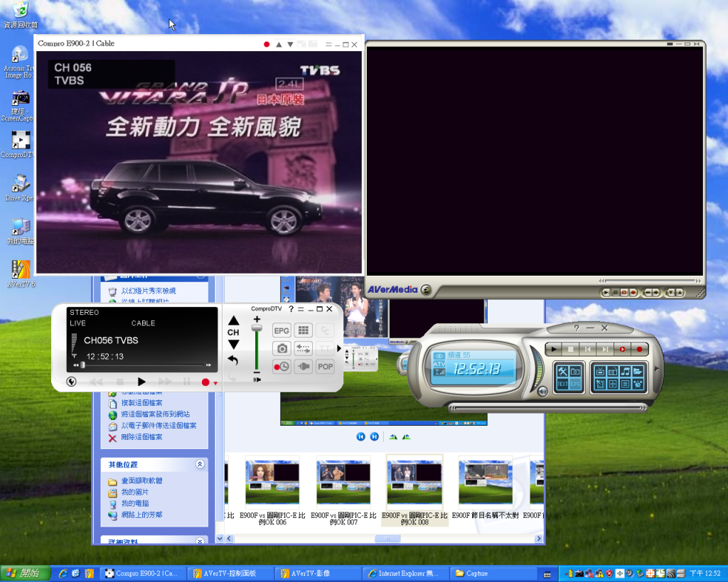This screenshot has width=728, height=582.
Task: Open scheduled recording in ComproDTV
Action: coord(282,367)
